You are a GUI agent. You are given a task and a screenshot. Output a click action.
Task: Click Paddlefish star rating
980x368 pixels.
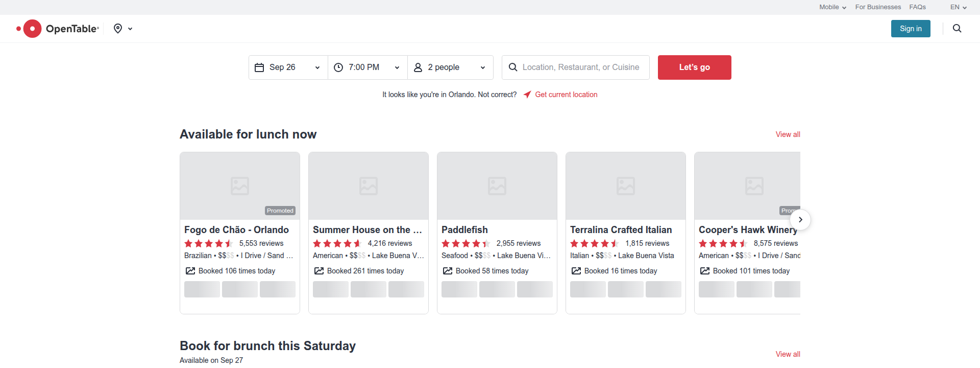(x=466, y=243)
